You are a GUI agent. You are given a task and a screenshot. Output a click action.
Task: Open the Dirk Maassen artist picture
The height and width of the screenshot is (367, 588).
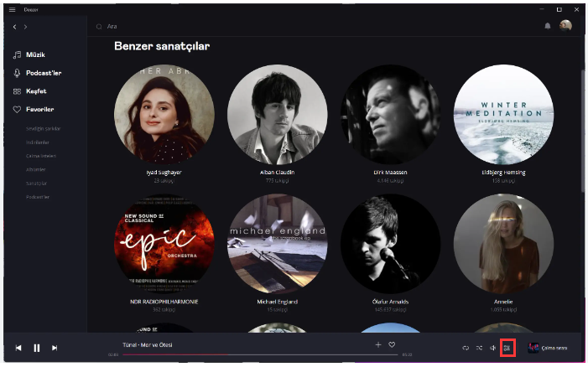tap(390, 114)
